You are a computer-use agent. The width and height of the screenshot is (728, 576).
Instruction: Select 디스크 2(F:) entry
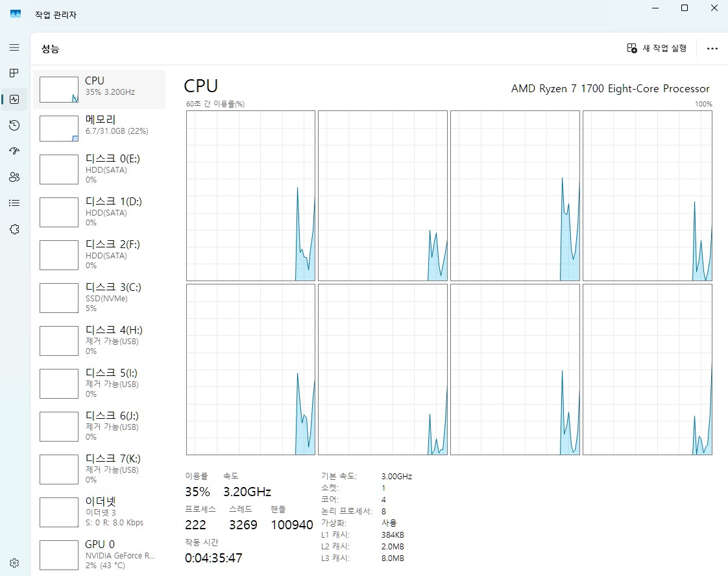[x=99, y=255]
